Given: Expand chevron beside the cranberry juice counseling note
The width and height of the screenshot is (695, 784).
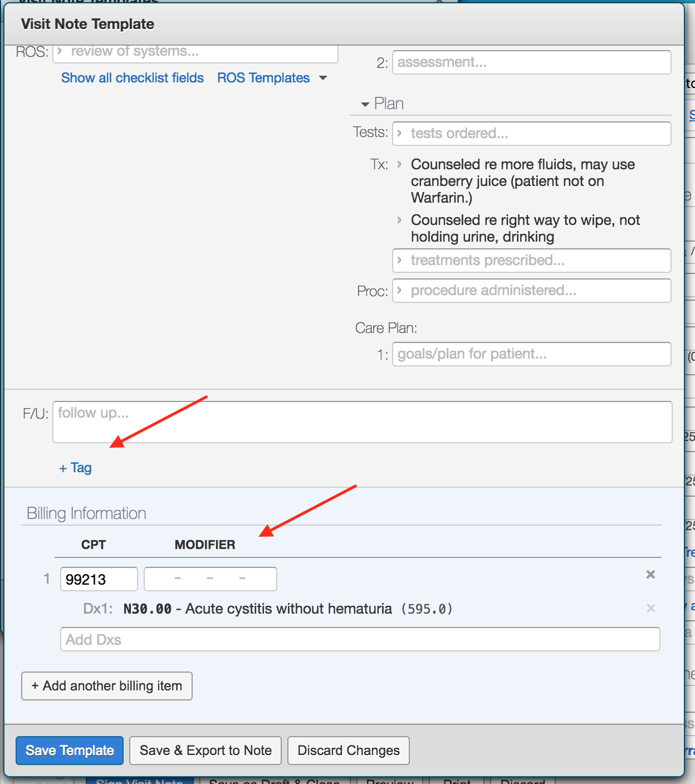Looking at the screenshot, I should [x=399, y=164].
